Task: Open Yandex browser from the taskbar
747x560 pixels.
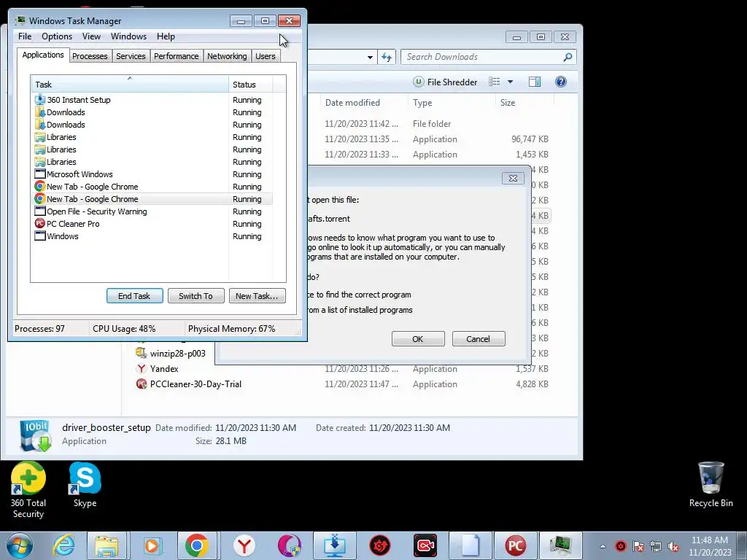Action: point(244,545)
